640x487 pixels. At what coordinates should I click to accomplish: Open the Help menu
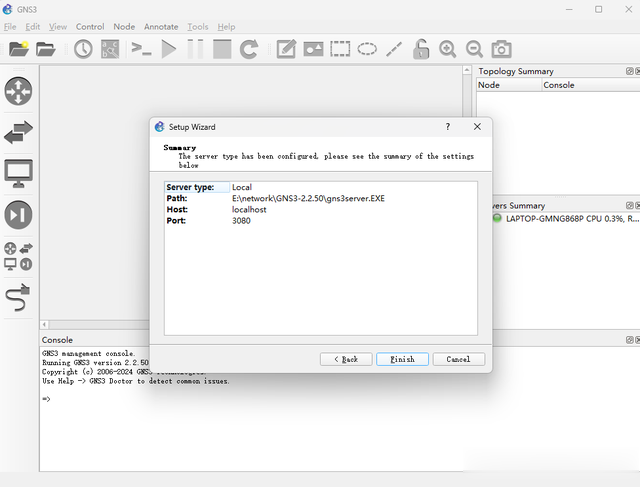pos(226,27)
